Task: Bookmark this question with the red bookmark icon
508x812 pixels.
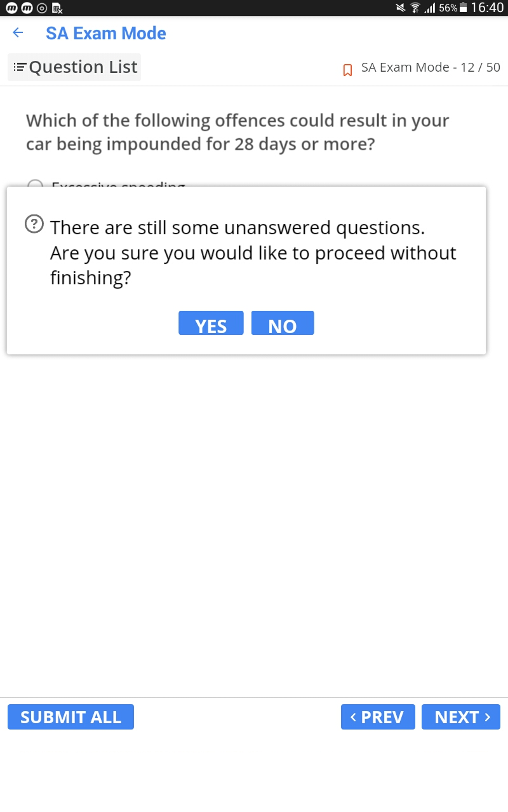Action: [347, 70]
